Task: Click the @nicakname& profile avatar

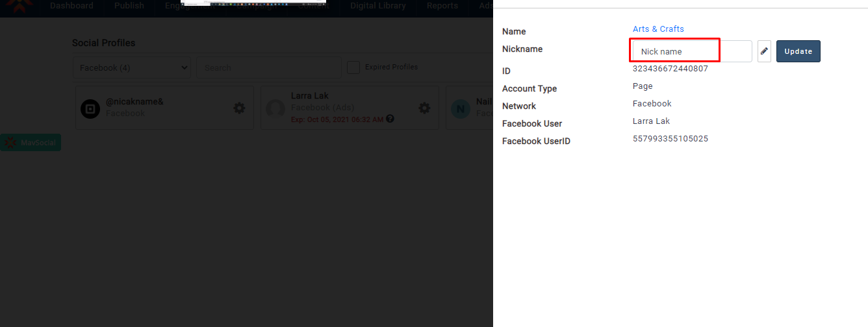Action: tap(90, 108)
